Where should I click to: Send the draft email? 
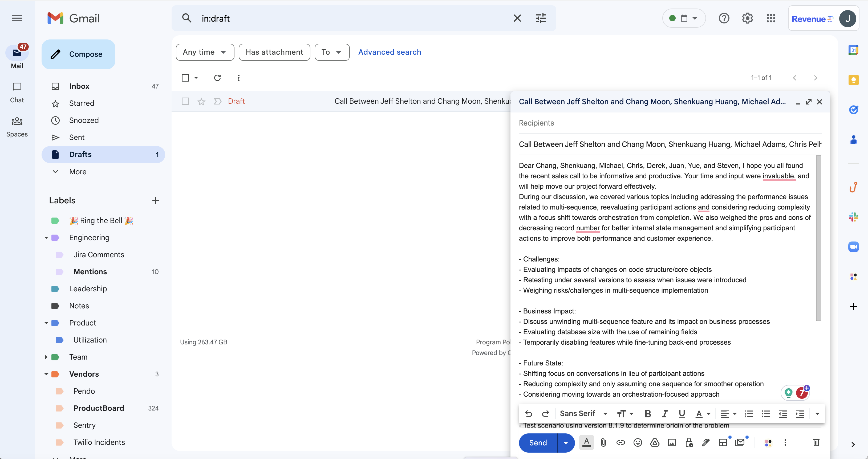537,442
